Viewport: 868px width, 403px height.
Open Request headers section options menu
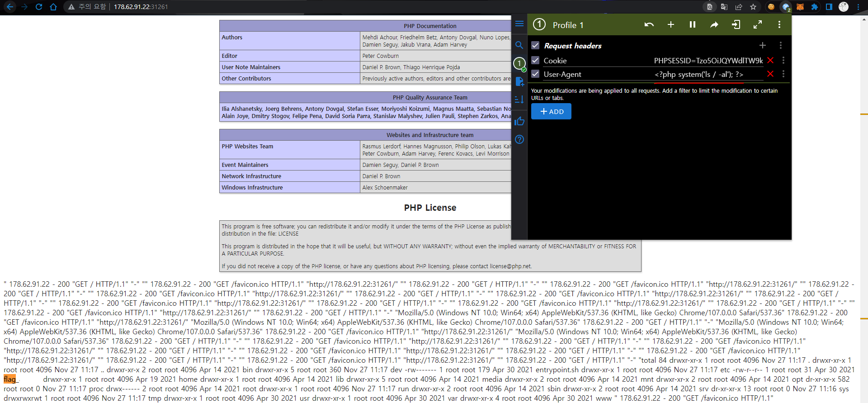pyautogui.click(x=781, y=45)
